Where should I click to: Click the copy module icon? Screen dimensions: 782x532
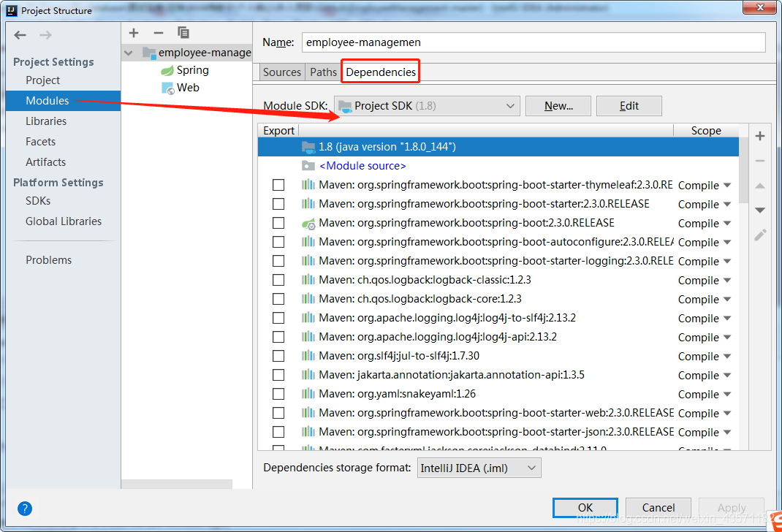[183, 33]
